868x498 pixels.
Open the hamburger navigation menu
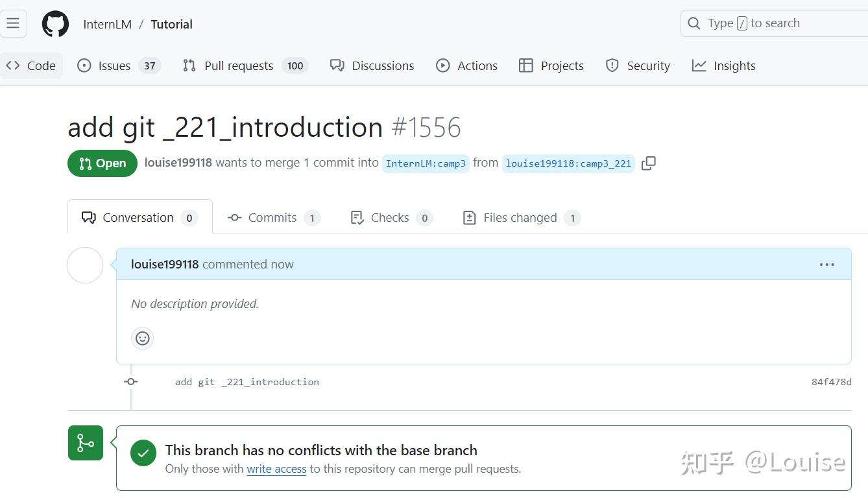coord(13,24)
